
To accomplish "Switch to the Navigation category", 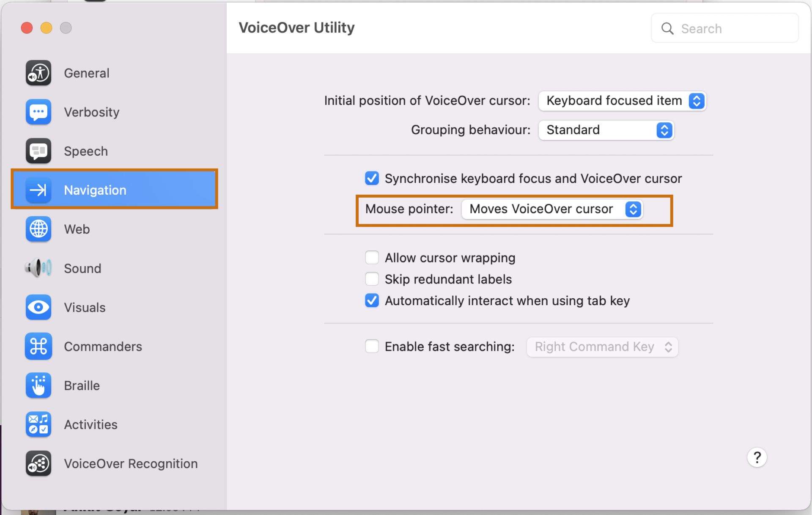I will (x=95, y=190).
